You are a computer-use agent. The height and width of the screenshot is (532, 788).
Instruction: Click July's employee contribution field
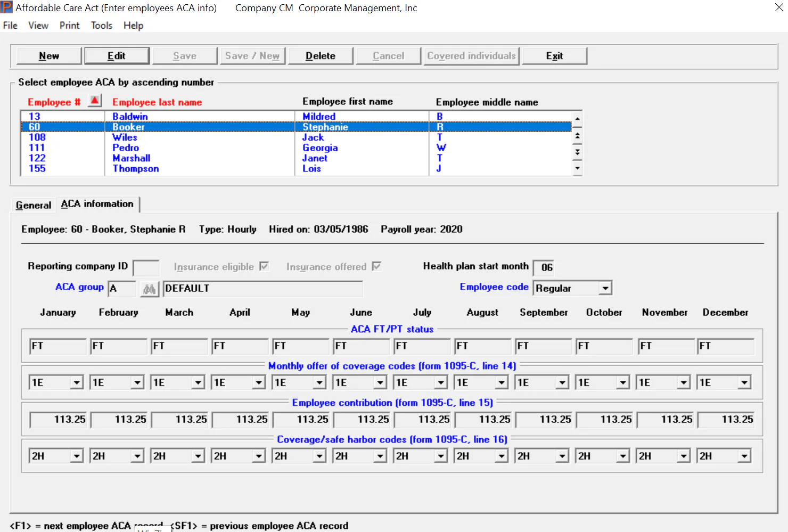pyautogui.click(x=423, y=420)
